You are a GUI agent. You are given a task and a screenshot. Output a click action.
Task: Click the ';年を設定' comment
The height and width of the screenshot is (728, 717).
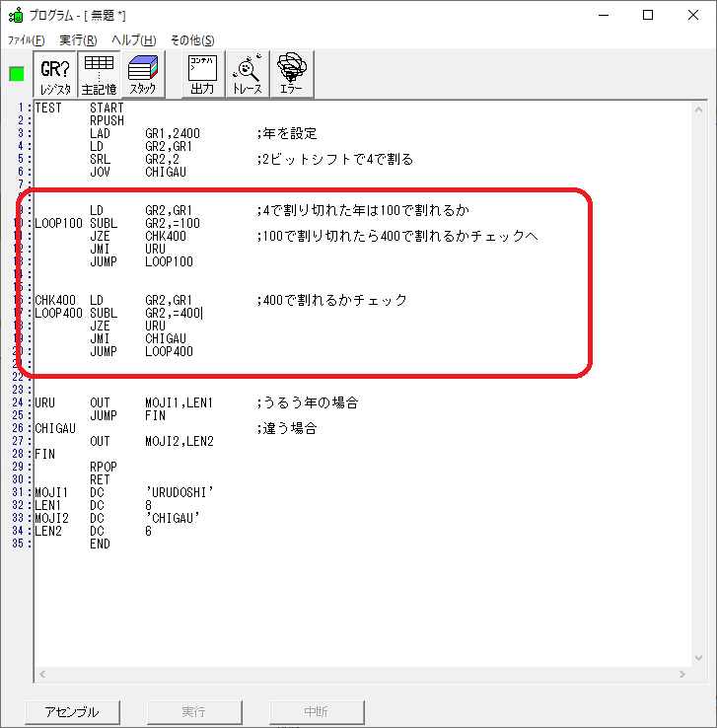[287, 134]
